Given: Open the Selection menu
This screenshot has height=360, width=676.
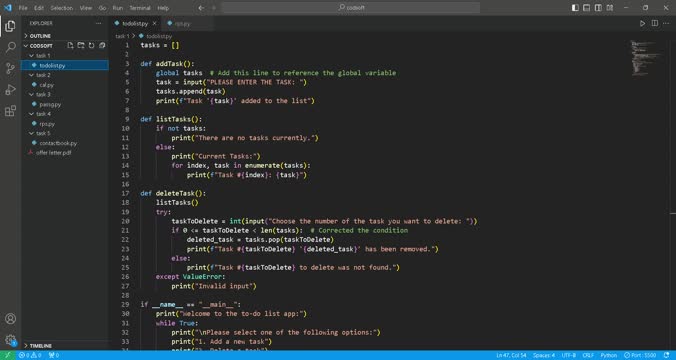Looking at the screenshot, I should click(62, 8).
